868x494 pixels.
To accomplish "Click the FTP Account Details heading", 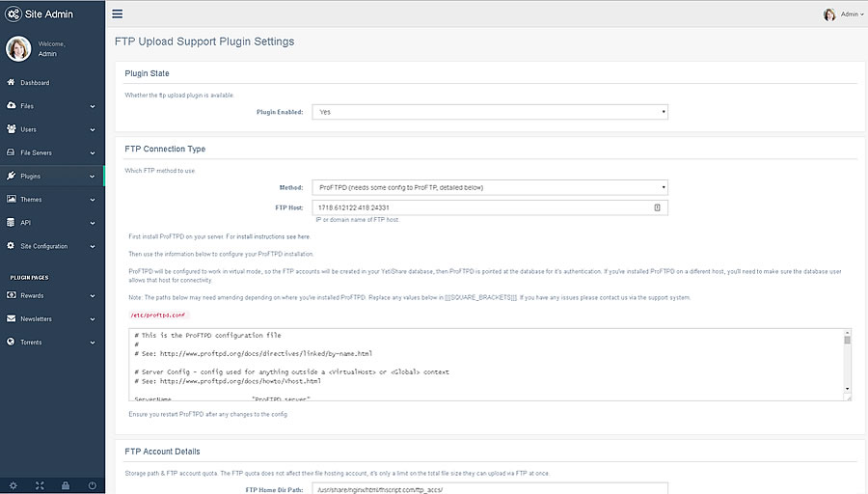I will [x=162, y=452].
